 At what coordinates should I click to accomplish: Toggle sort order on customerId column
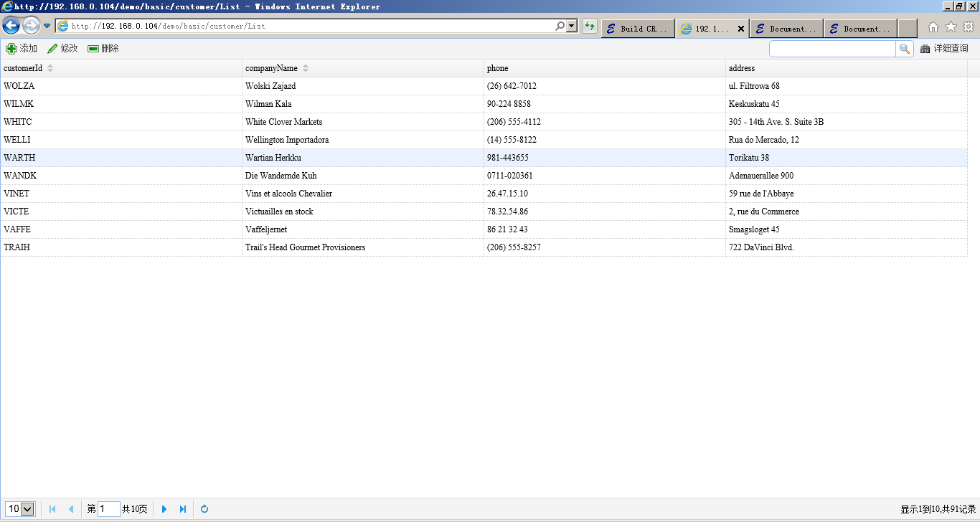(50, 67)
